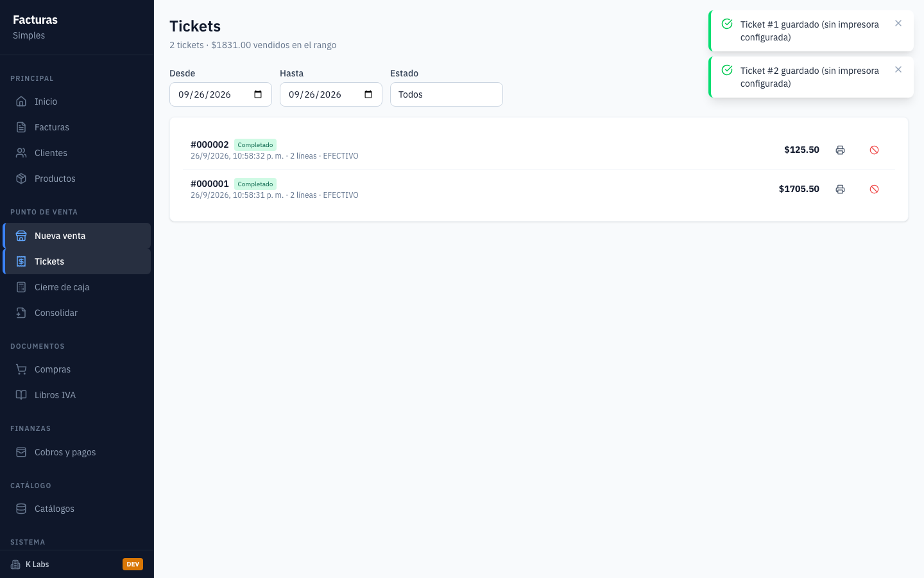Click the $125.50 ticket total
The image size is (924, 578).
[x=801, y=150]
